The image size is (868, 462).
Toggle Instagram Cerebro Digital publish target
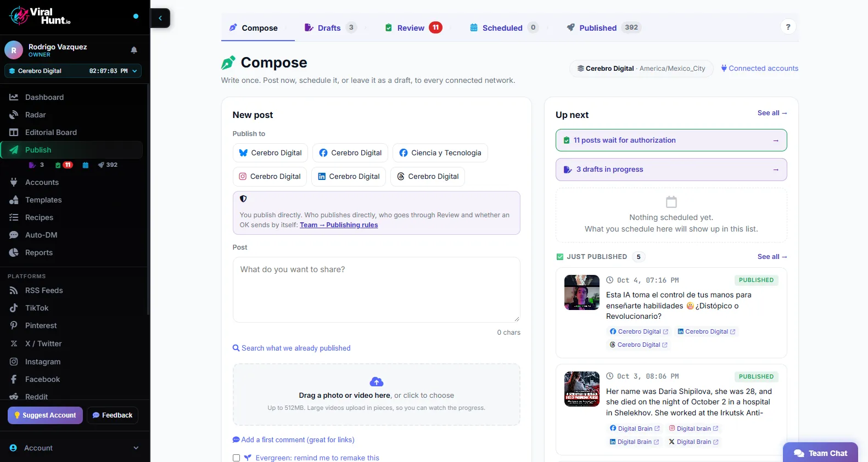pyautogui.click(x=270, y=177)
